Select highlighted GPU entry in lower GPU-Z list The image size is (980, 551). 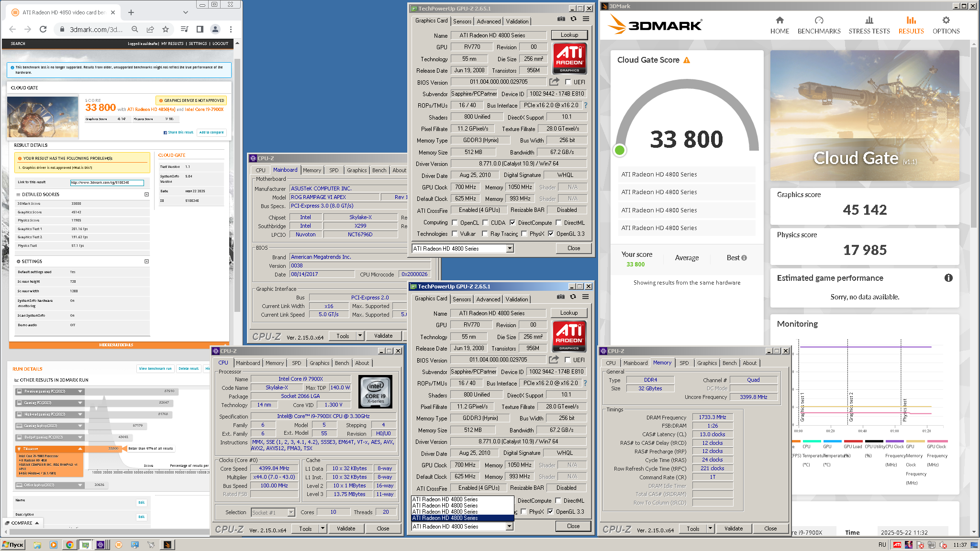click(x=462, y=518)
